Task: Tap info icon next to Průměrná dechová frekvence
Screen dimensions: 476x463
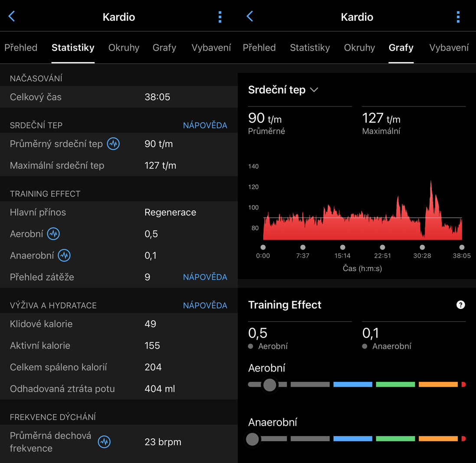Action: point(104,442)
